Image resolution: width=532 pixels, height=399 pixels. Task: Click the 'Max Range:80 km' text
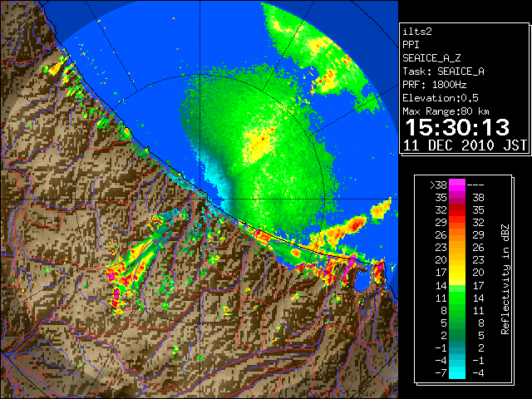tap(446, 111)
